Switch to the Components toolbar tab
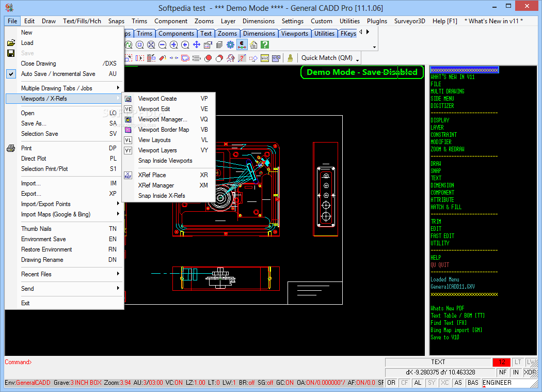Image resolution: width=542 pixels, height=392 pixels. (177, 34)
